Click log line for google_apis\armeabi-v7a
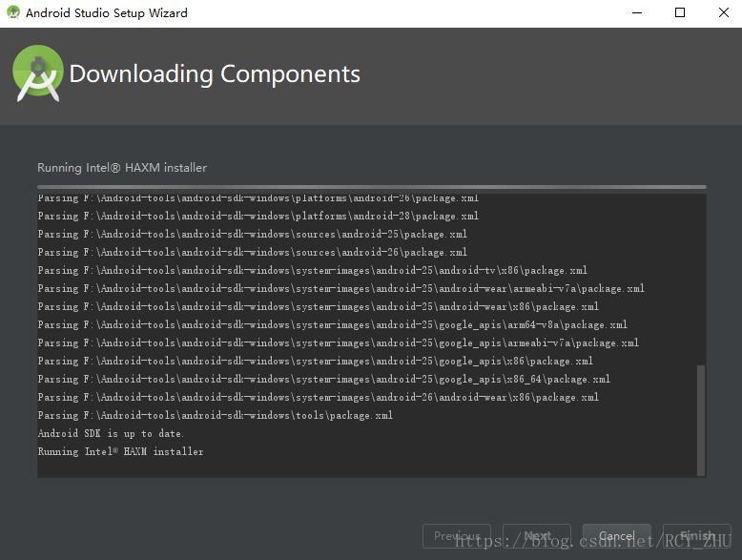The height and width of the screenshot is (560, 742). (339, 342)
